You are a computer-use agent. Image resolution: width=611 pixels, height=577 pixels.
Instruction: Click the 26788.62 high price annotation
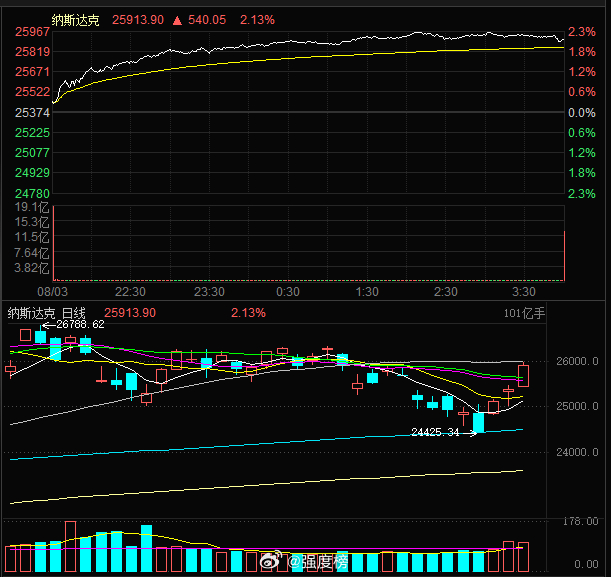point(80,325)
